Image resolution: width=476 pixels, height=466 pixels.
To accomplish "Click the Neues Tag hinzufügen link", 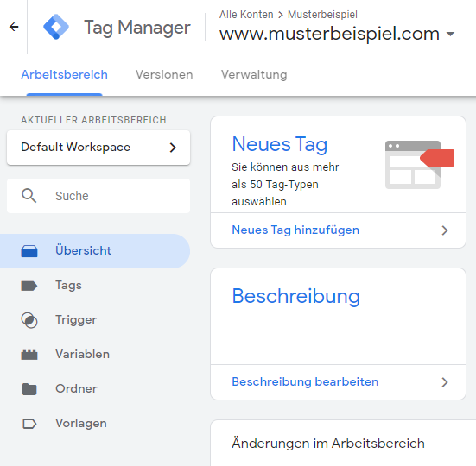I will coord(295,230).
